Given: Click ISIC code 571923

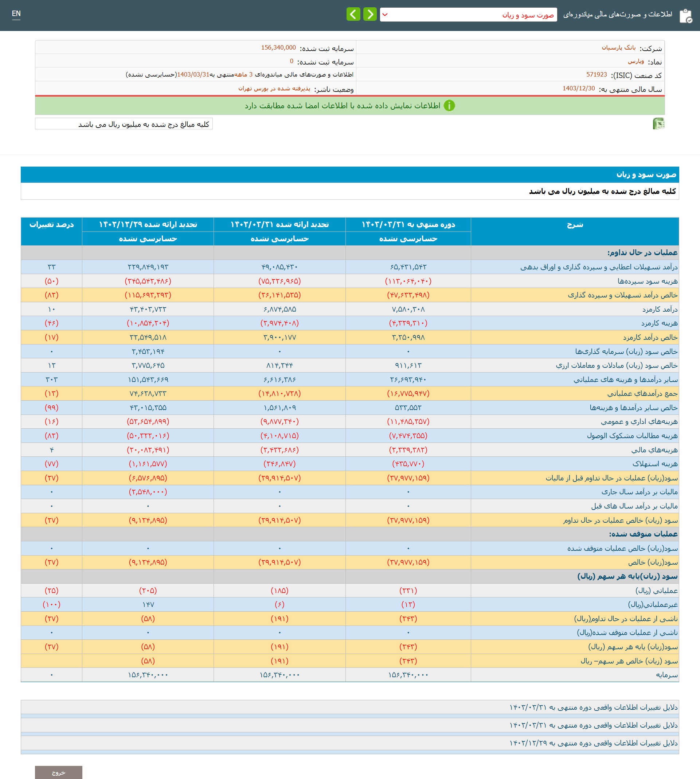Looking at the screenshot, I should [597, 75].
